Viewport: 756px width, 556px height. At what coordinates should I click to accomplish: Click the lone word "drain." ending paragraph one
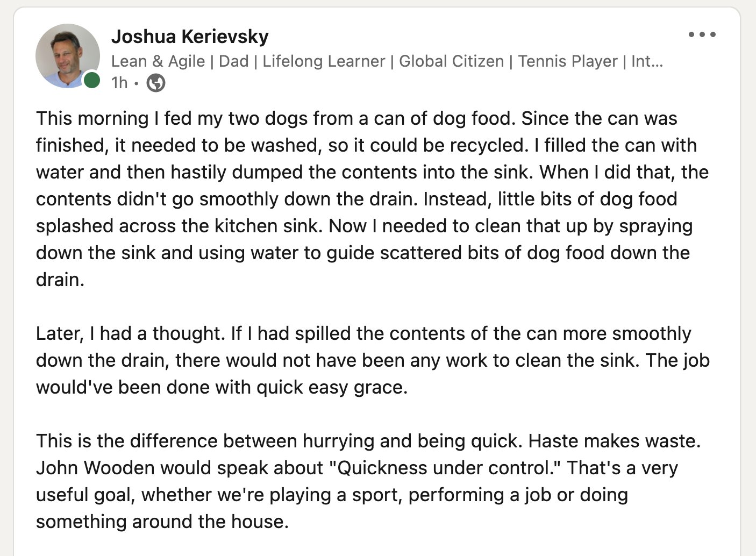60,280
